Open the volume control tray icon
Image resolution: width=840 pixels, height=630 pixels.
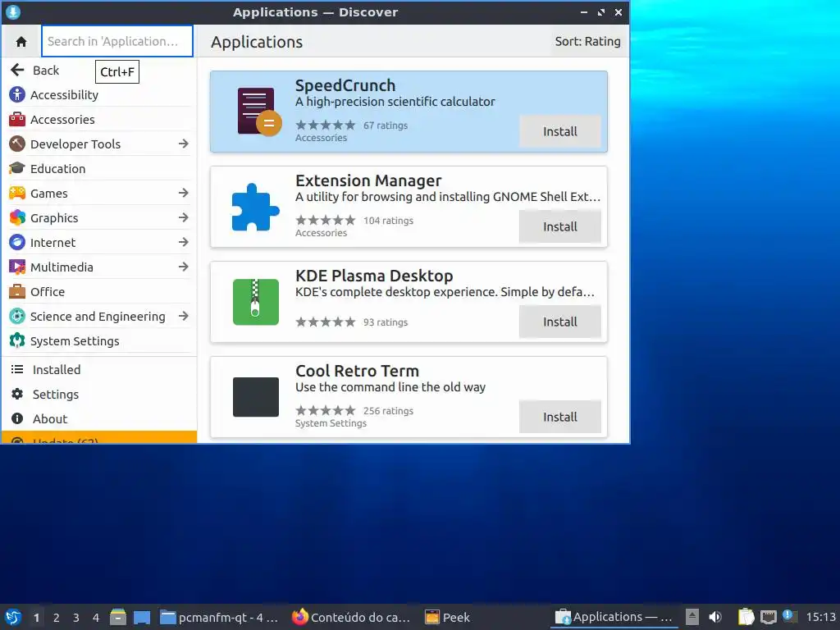click(x=715, y=617)
